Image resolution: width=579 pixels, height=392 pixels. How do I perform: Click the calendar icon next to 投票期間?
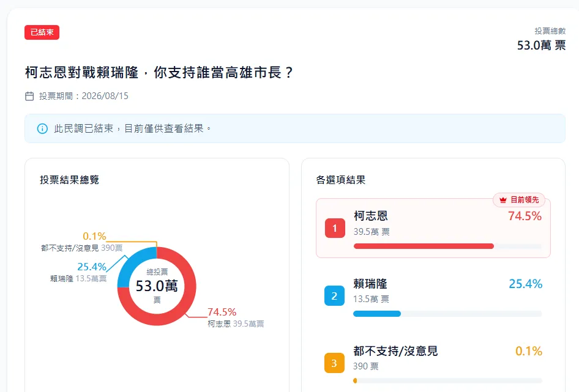click(x=29, y=96)
